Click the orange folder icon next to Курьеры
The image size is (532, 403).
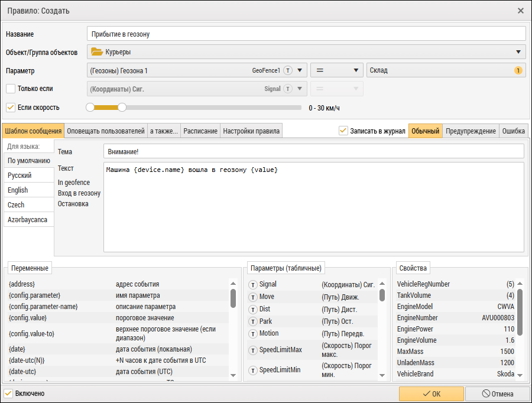click(x=97, y=52)
